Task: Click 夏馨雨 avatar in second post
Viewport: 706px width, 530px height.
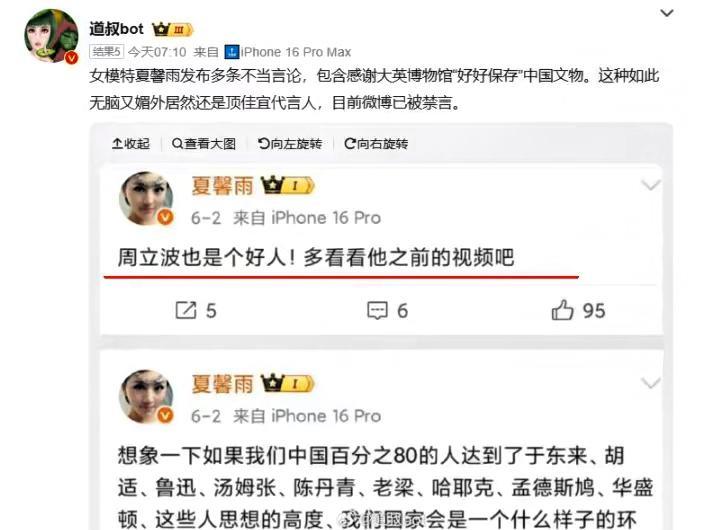Action: tap(146, 396)
